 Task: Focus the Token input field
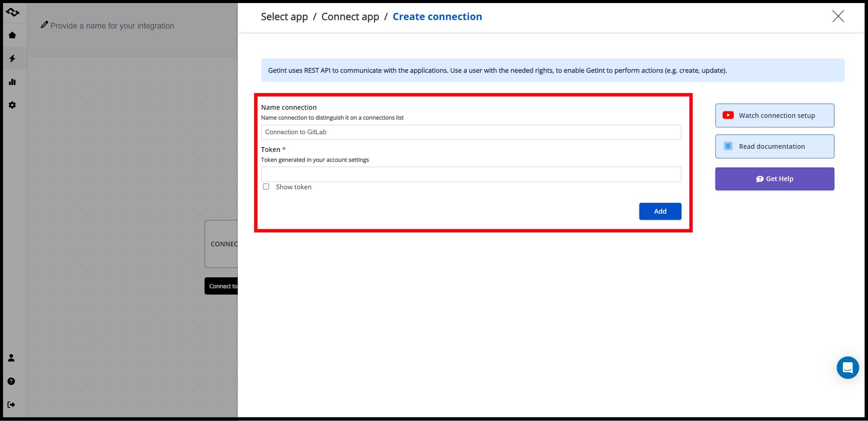(x=471, y=175)
